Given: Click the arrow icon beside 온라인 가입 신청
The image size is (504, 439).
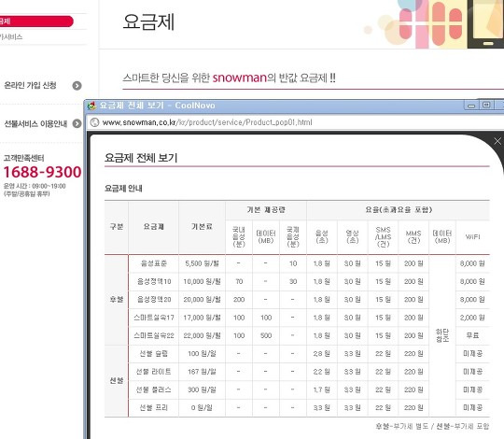Looking at the screenshot, I should [x=77, y=86].
